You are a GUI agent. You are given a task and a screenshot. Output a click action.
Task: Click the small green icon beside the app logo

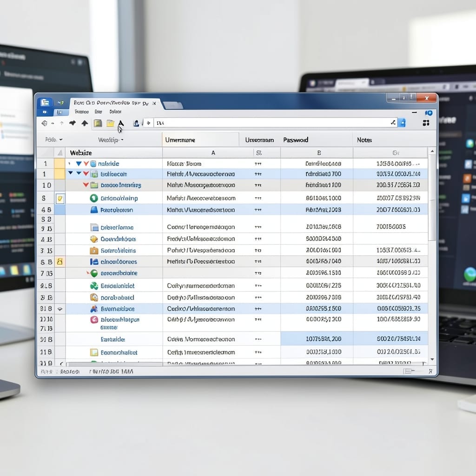(x=60, y=103)
